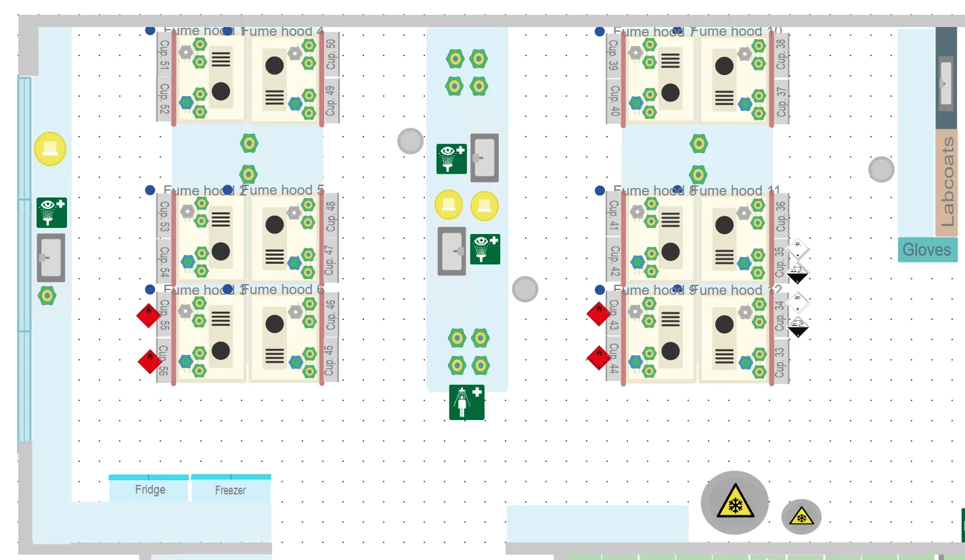Select the yellow sink icon near the left wall
The height and width of the screenshot is (560, 965).
tap(49, 149)
